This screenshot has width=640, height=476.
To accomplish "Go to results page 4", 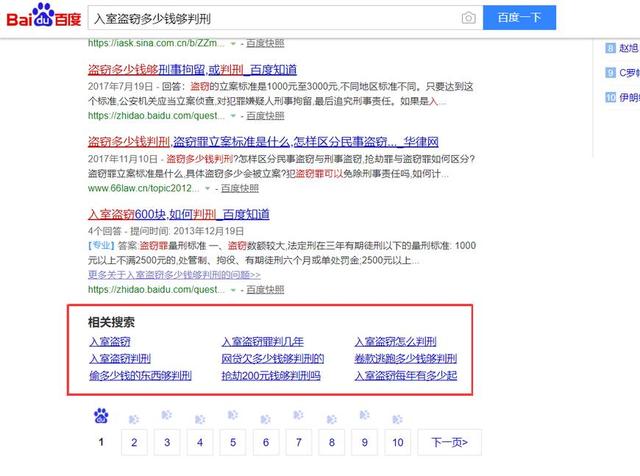I will pyautogui.click(x=200, y=443).
